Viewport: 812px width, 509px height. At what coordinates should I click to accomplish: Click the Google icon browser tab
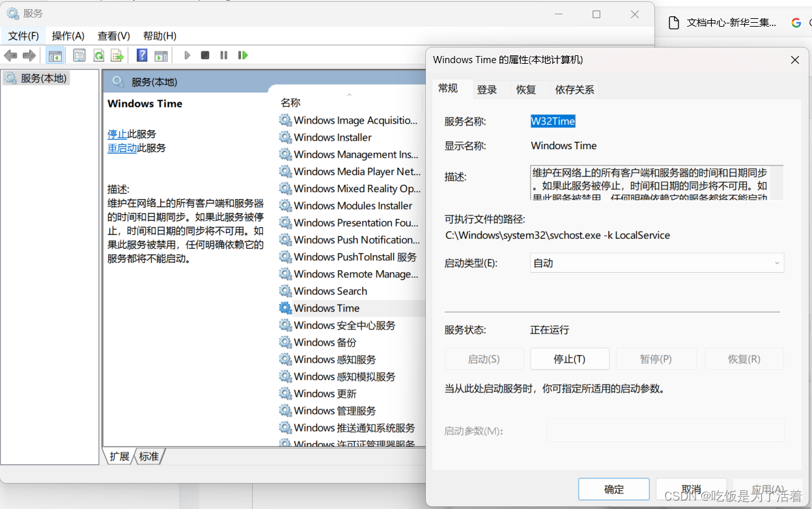[x=796, y=23]
